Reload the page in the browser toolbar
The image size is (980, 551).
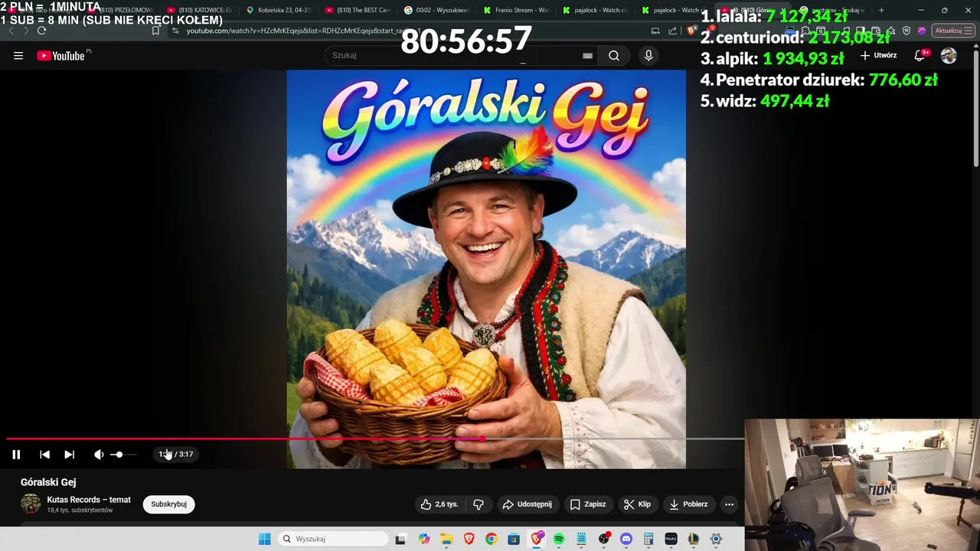click(x=41, y=31)
